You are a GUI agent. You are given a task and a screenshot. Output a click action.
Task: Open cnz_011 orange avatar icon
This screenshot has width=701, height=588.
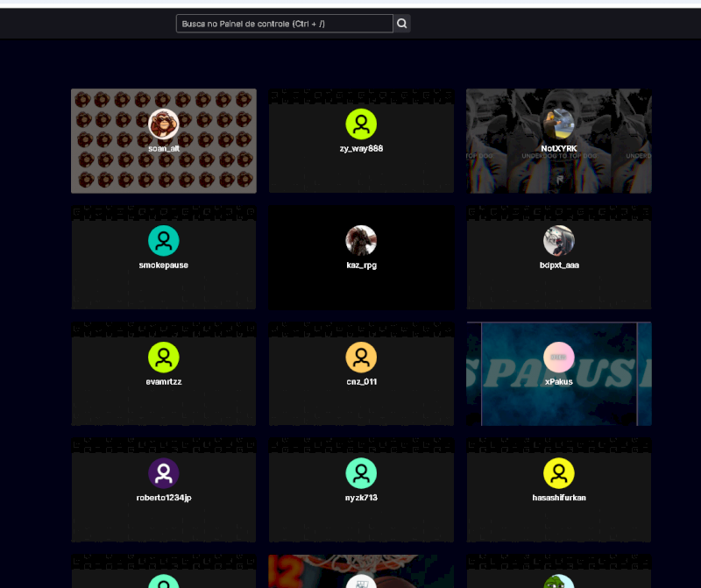click(361, 358)
